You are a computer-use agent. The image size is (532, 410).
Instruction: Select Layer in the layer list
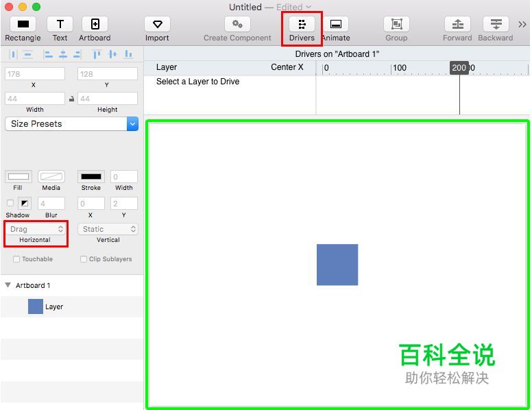tap(54, 307)
